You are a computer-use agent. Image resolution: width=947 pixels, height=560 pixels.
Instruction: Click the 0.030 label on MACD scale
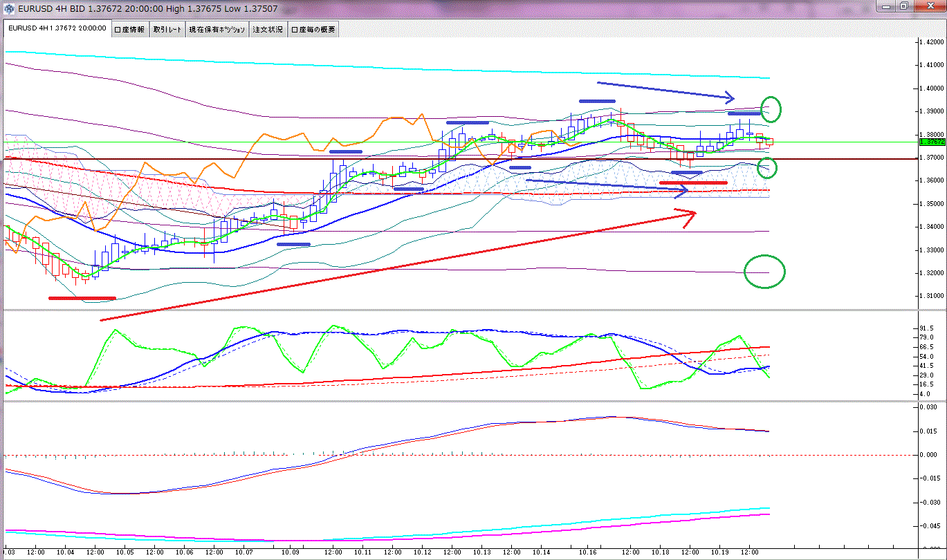928,407
